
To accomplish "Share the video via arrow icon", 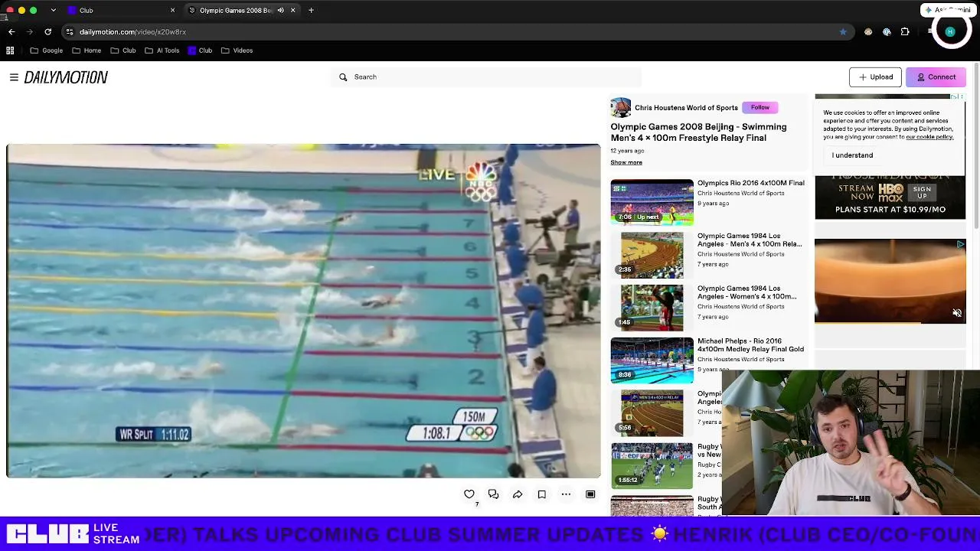I will click(518, 494).
